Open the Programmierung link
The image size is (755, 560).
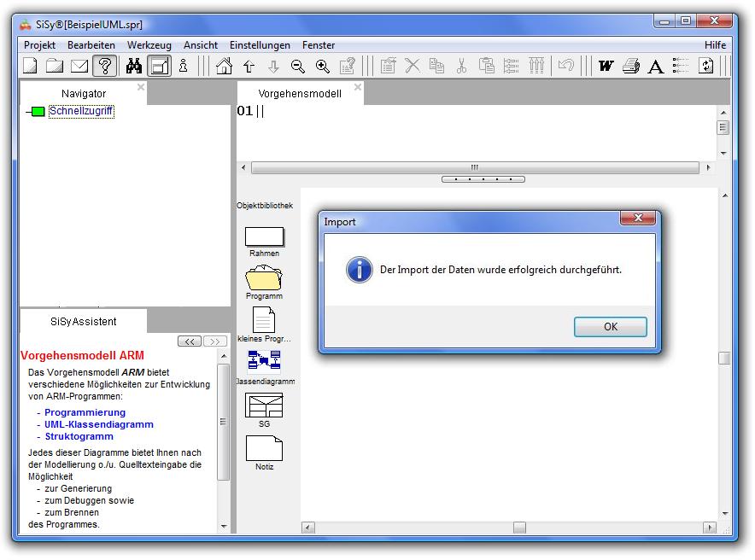tap(85, 412)
